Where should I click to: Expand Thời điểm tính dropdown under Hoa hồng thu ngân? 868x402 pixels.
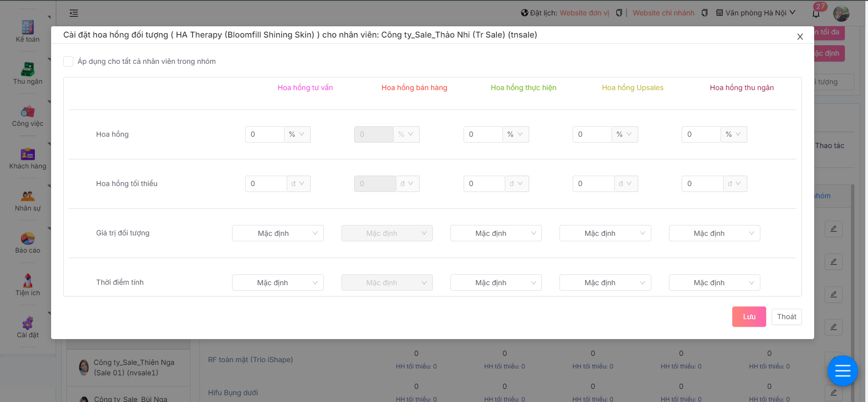pos(714,282)
